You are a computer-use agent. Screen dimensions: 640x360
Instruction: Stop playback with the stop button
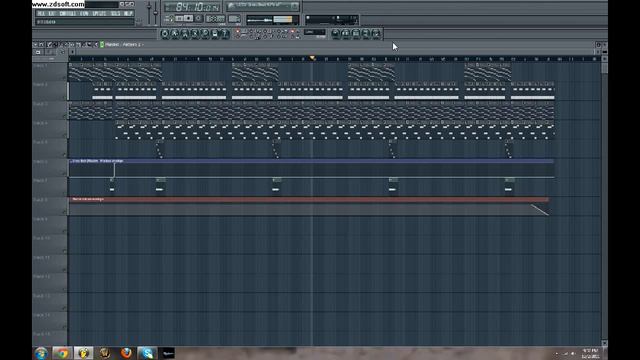click(188, 18)
